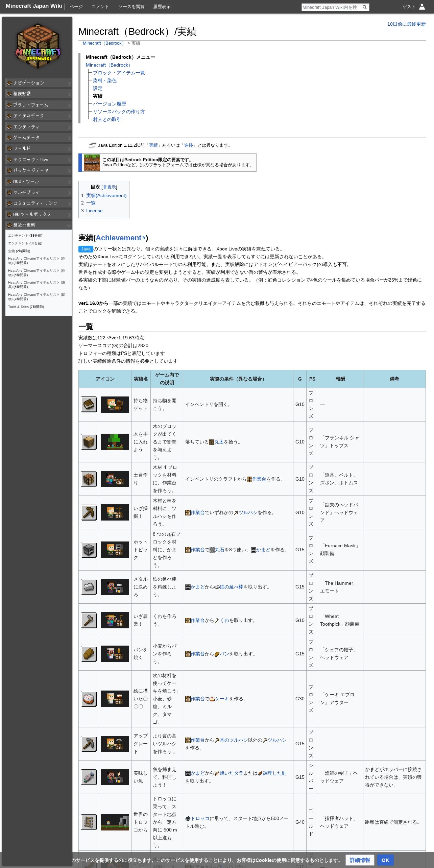The width and height of the screenshot is (434, 868).
Task: Click the search magnifier icon
Action: pyautogui.click(x=364, y=7)
